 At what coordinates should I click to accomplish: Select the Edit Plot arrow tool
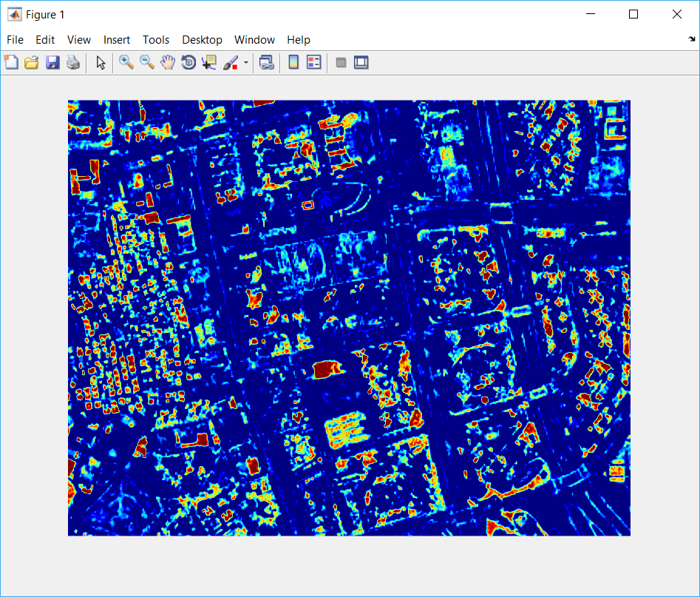click(x=101, y=63)
